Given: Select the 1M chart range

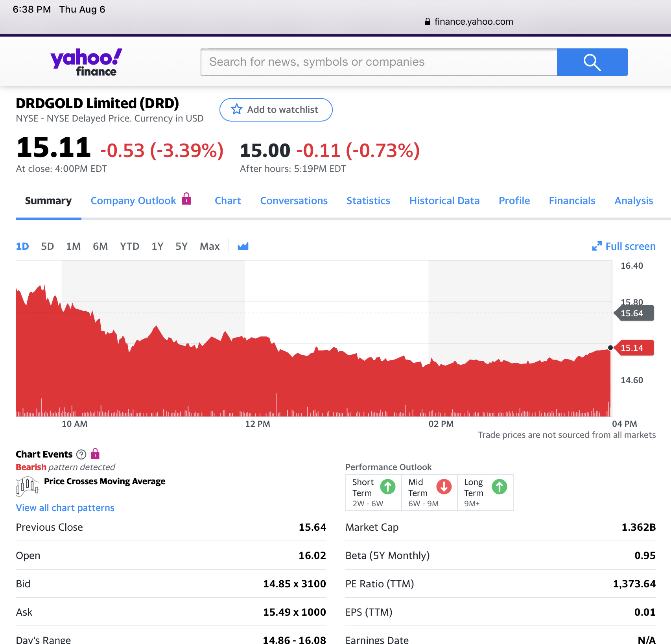Looking at the screenshot, I should pos(73,246).
